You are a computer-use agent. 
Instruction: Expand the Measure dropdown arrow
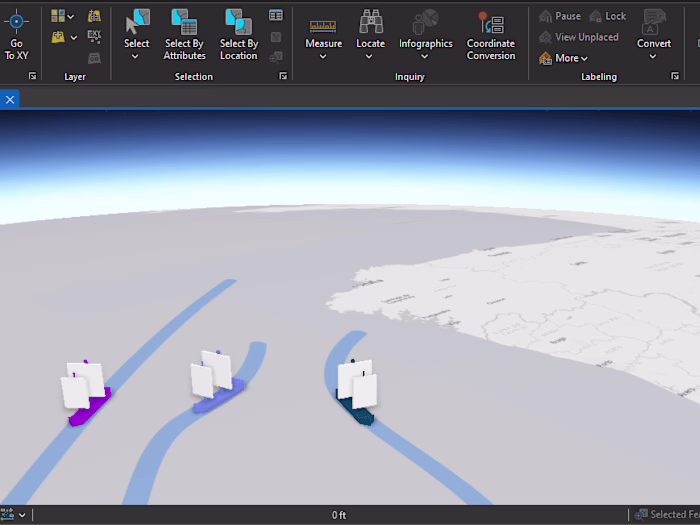pos(323,57)
